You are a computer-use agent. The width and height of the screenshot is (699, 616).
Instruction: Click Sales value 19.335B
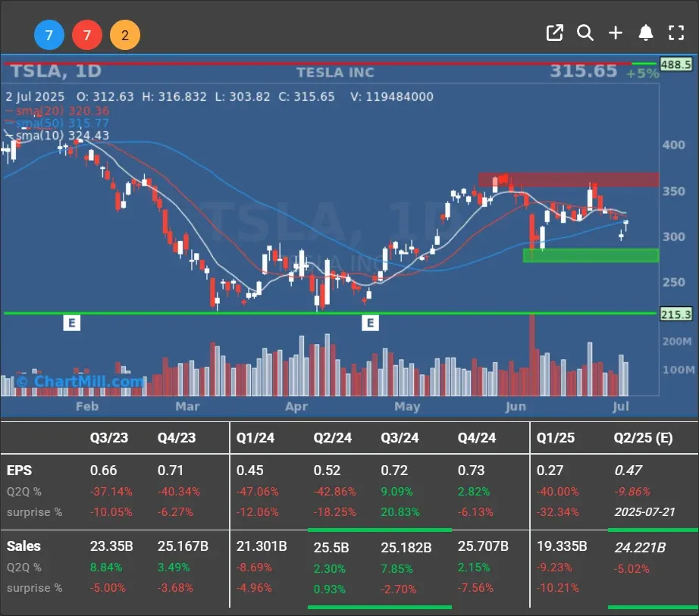tap(562, 546)
